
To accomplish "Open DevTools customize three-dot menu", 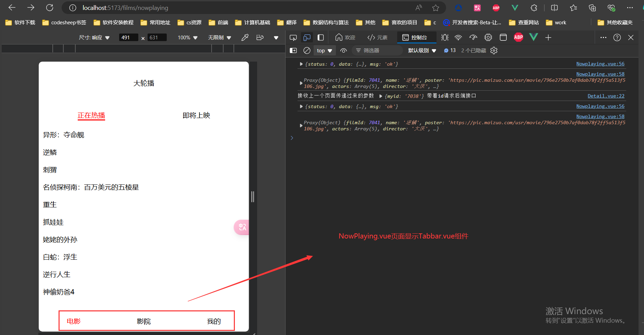I will click(x=603, y=37).
